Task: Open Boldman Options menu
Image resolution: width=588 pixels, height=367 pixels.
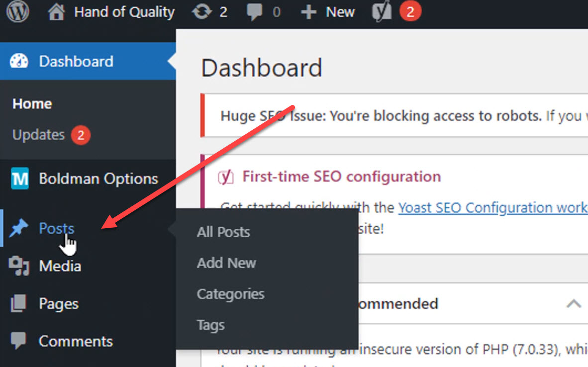Action: tap(98, 179)
